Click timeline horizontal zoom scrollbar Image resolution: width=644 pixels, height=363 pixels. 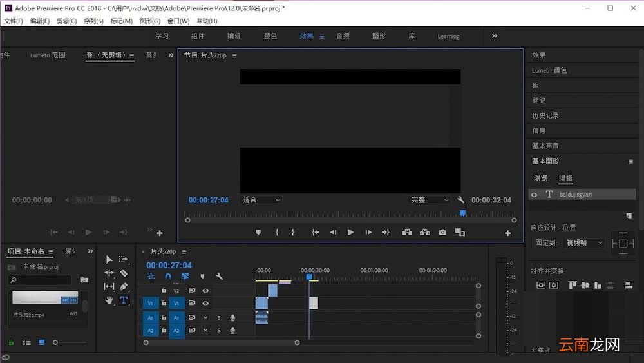coord(222,342)
